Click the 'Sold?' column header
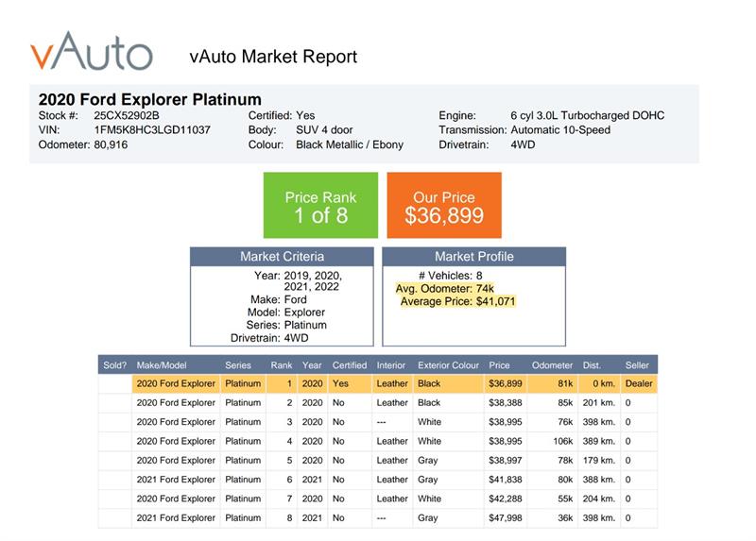The image size is (756, 541). pos(114,365)
